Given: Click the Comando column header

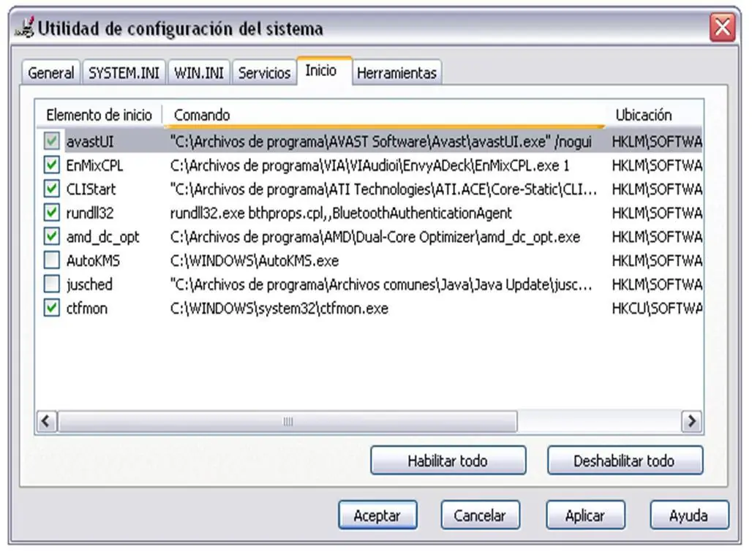Looking at the screenshot, I should point(383,115).
